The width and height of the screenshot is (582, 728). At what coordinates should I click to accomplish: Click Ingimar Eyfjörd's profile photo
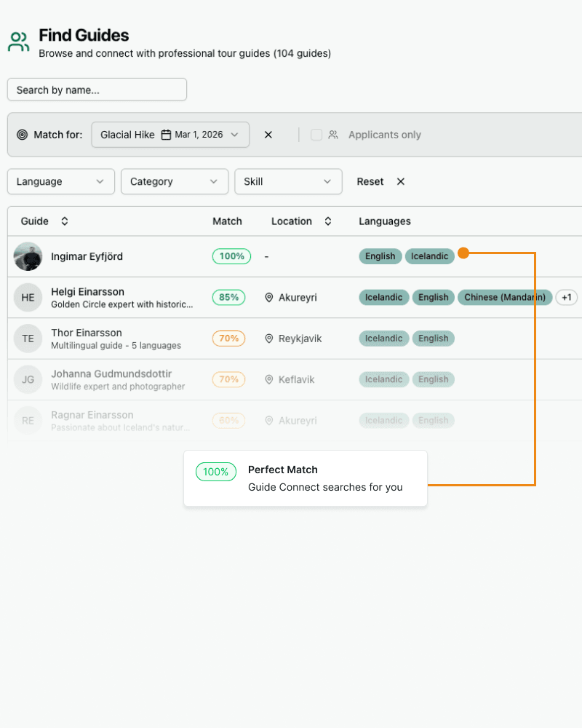28,256
